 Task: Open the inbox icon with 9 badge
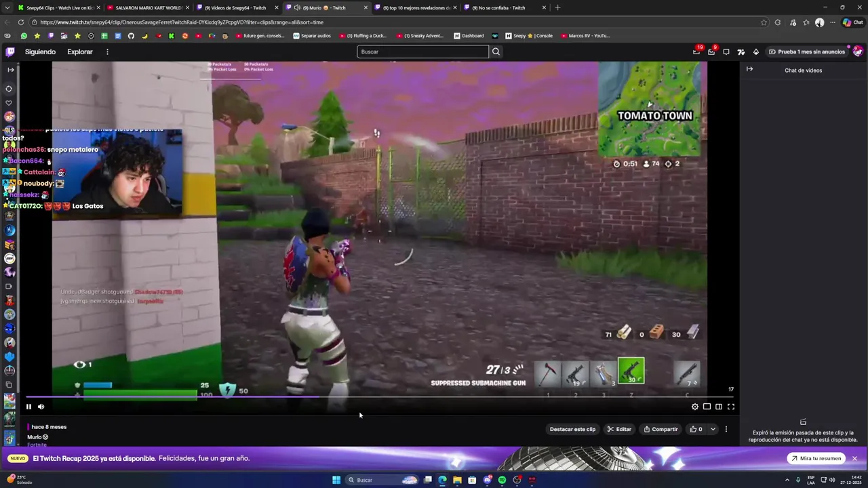click(711, 52)
